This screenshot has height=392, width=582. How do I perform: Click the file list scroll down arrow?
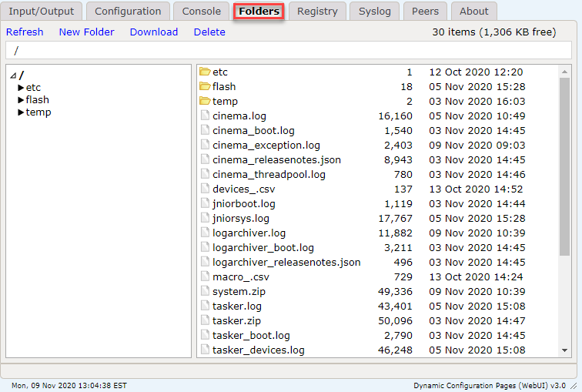(x=564, y=350)
